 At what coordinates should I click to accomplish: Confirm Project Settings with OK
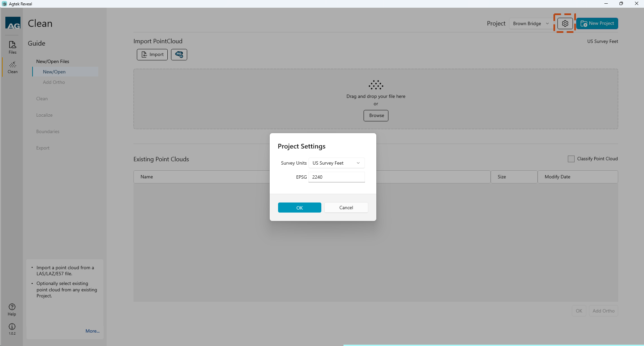click(300, 208)
